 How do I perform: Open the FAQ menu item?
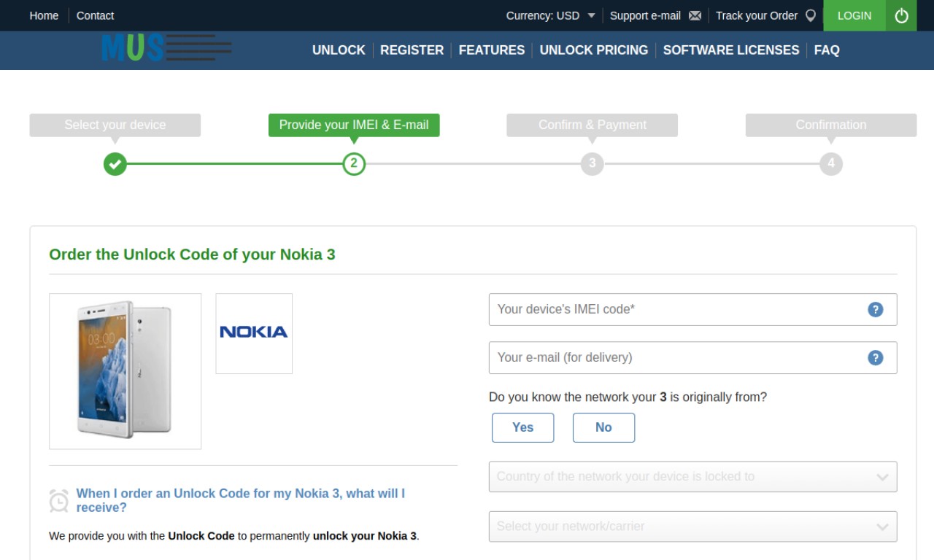(827, 50)
